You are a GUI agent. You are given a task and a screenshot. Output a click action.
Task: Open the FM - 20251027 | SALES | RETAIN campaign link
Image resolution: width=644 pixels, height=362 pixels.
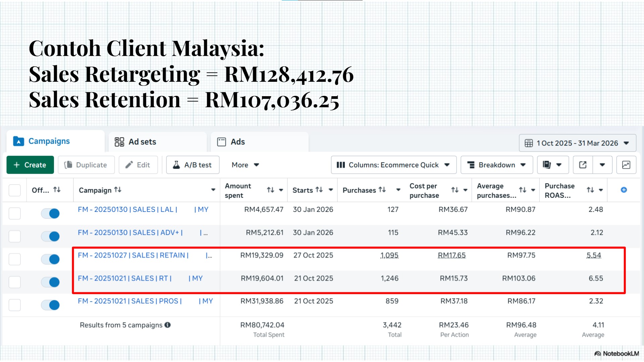click(145, 255)
